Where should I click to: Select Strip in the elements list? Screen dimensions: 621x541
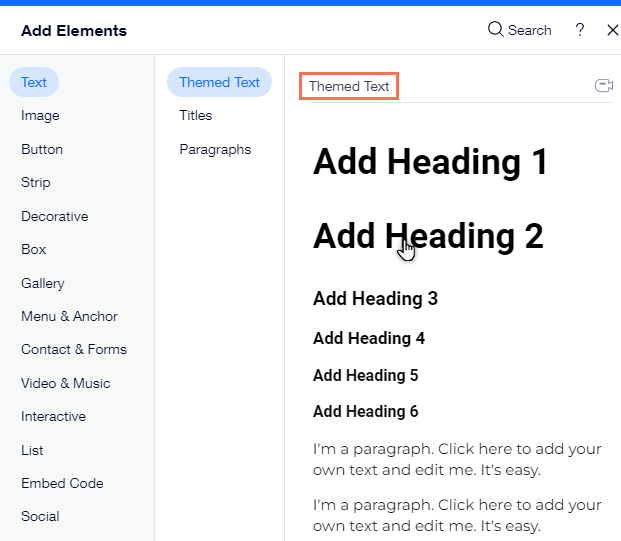pyautogui.click(x=36, y=183)
